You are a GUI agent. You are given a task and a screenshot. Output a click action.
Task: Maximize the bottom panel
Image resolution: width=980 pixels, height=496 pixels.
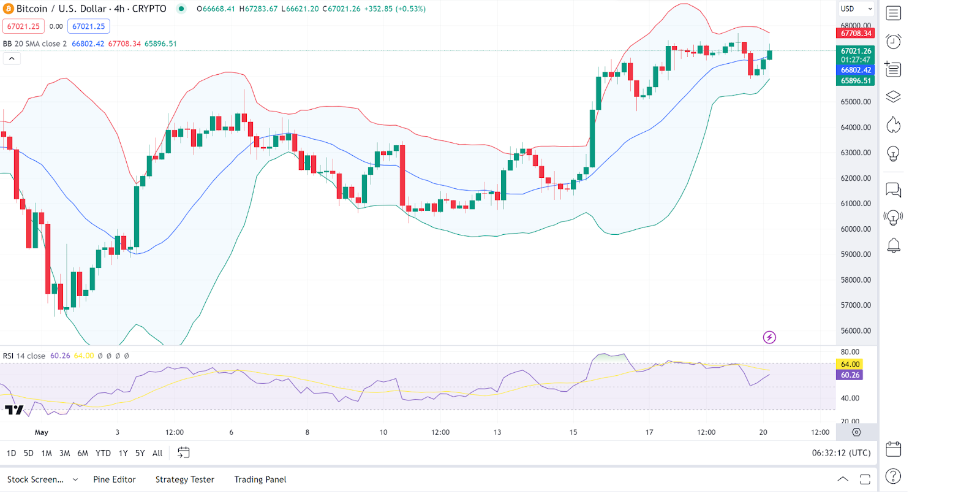click(865, 479)
